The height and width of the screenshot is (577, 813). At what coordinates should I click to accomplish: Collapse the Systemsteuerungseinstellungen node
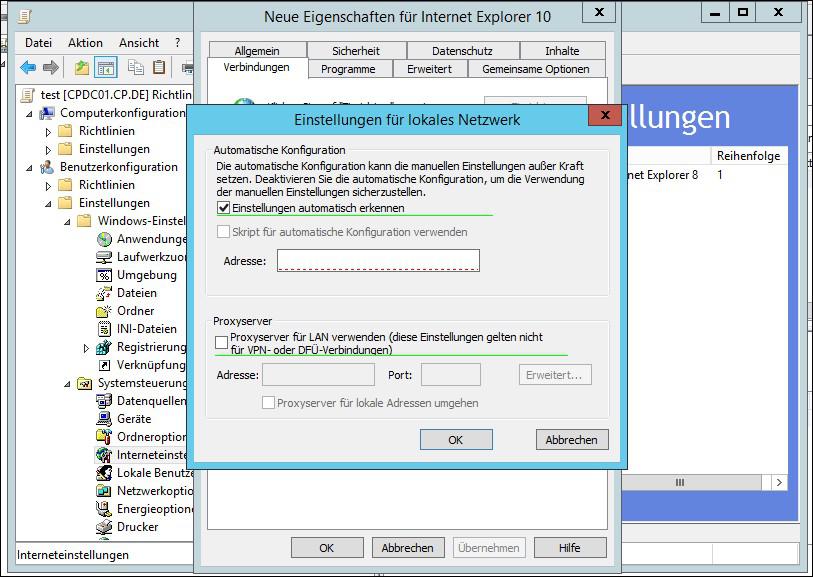coord(67,384)
